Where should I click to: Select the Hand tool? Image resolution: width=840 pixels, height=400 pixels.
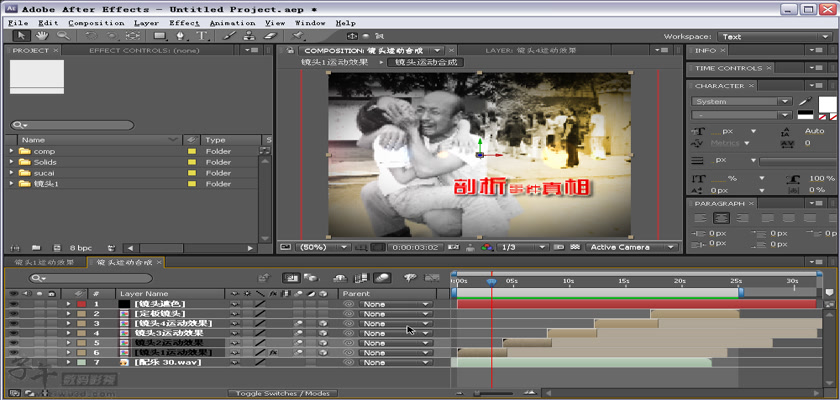(x=40, y=36)
